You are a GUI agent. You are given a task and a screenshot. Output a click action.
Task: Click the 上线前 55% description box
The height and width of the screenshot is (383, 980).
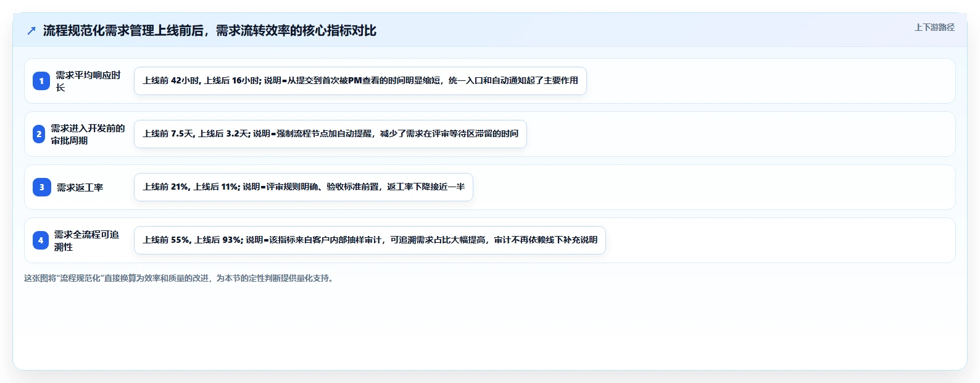(370, 240)
